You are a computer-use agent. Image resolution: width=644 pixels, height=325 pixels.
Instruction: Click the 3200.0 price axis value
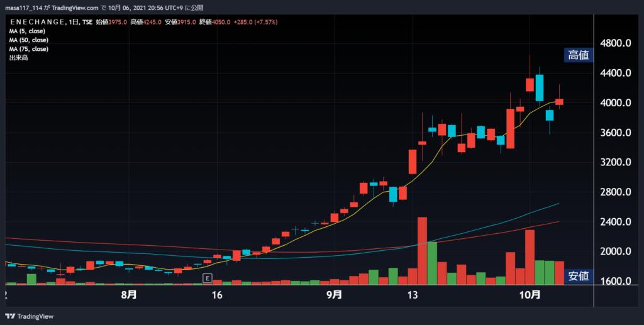coord(615,162)
